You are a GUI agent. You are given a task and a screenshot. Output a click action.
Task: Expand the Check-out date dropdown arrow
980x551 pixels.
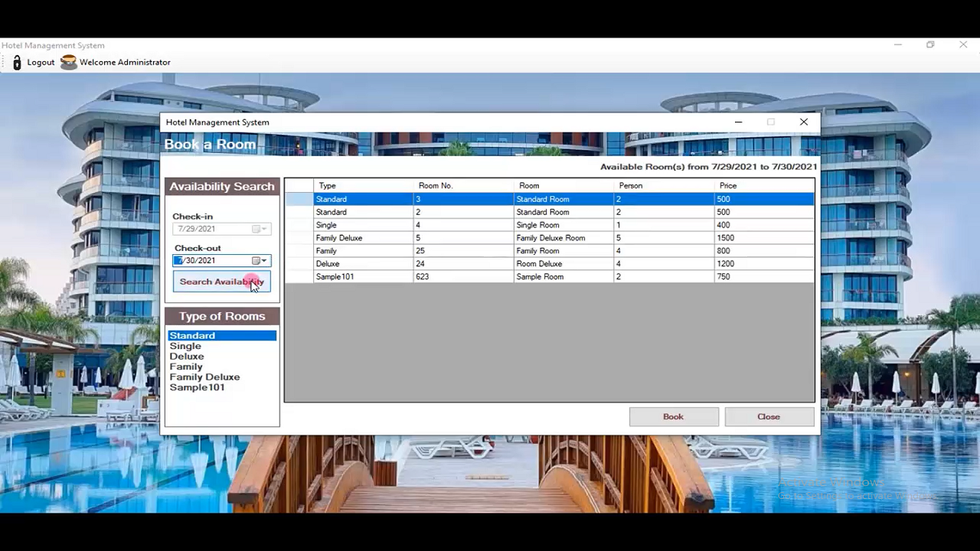pyautogui.click(x=265, y=260)
